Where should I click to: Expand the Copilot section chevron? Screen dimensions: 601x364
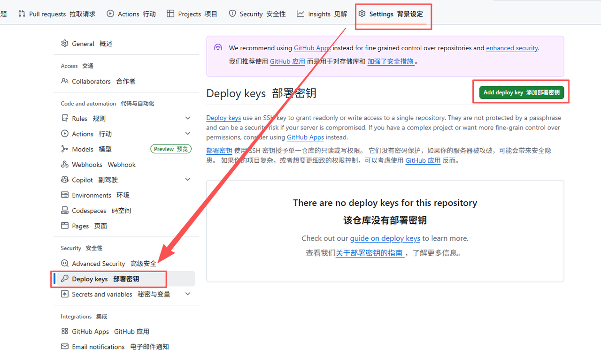tap(188, 180)
